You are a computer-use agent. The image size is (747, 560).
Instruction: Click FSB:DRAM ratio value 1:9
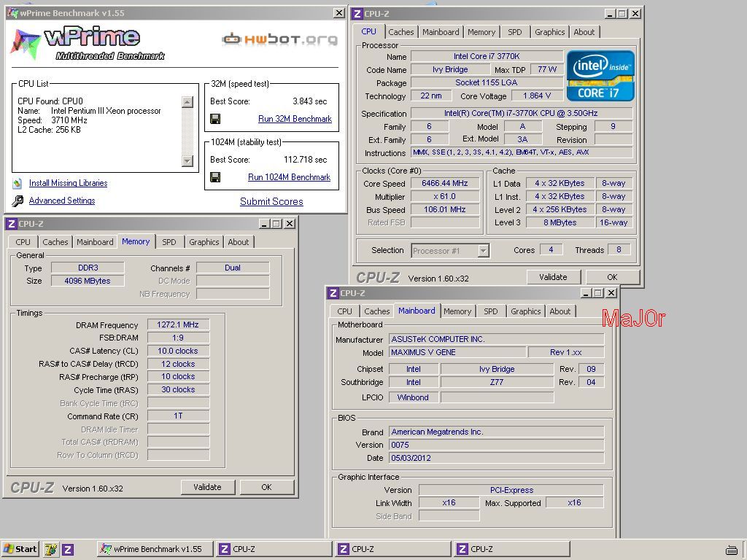click(178, 338)
